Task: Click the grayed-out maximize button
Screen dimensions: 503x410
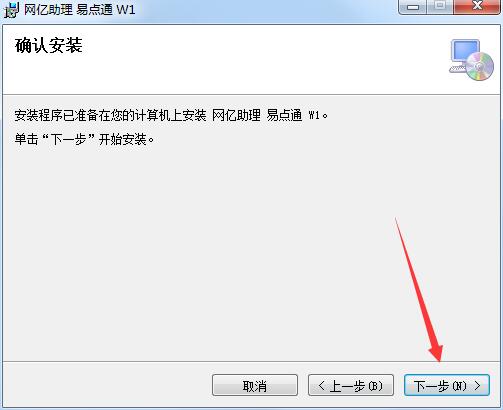Action: pyautogui.click(x=440, y=6)
